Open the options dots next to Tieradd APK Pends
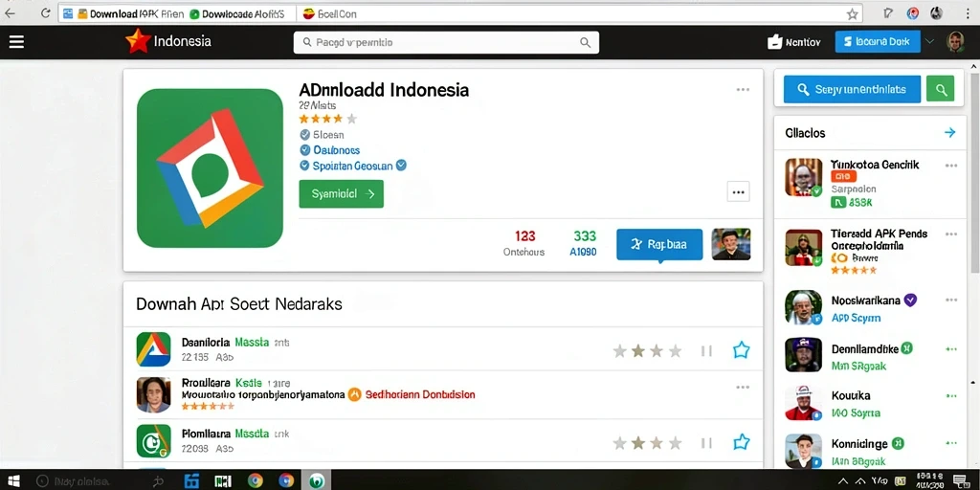980x490 pixels. [950, 234]
